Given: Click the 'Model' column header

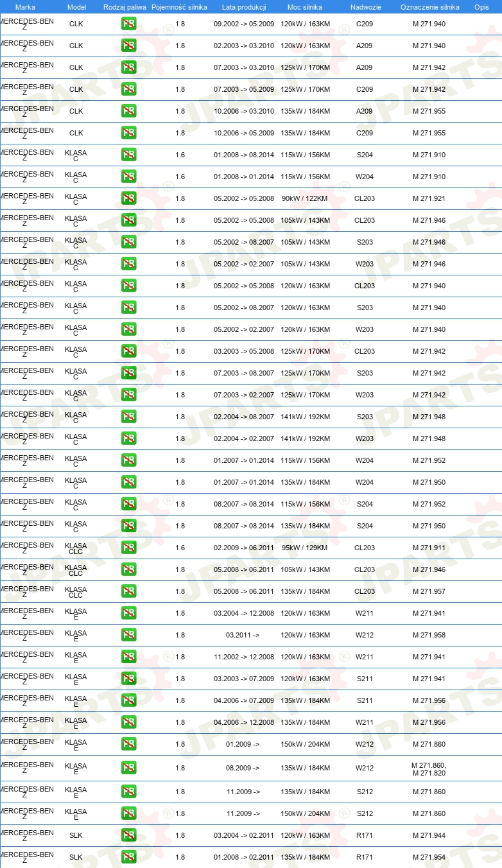Looking at the screenshot, I should coord(76,7).
